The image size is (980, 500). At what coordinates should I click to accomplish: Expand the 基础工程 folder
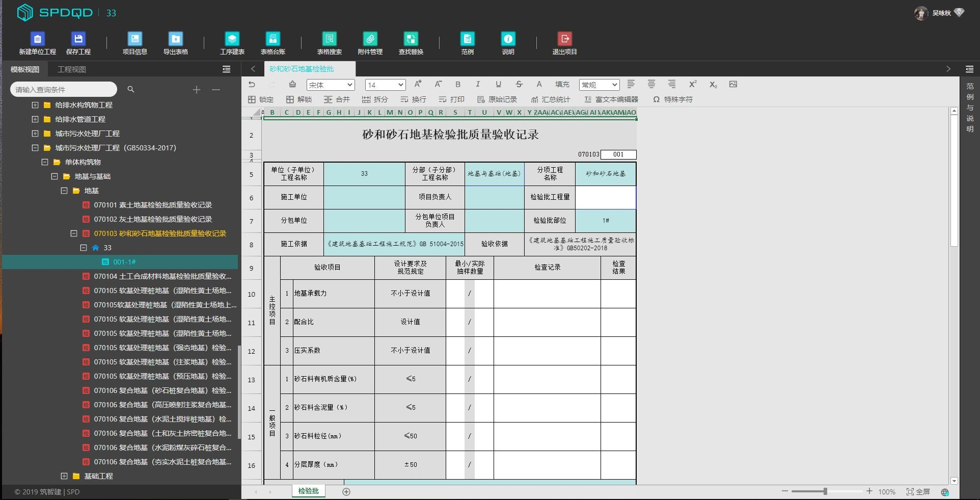(x=64, y=476)
